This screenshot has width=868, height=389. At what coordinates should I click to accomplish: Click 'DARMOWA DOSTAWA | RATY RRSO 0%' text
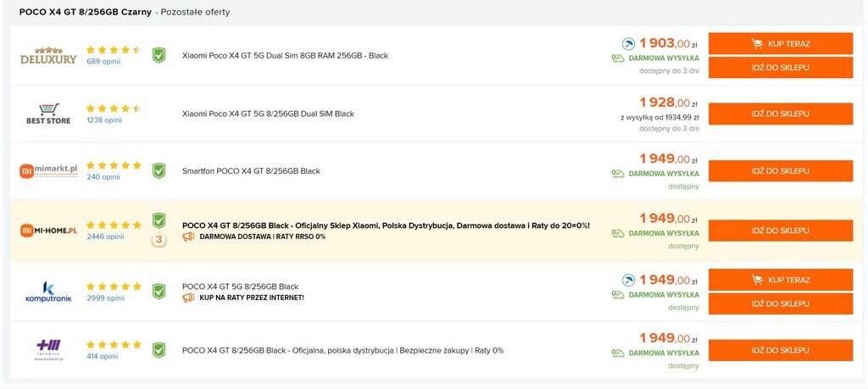point(263,236)
